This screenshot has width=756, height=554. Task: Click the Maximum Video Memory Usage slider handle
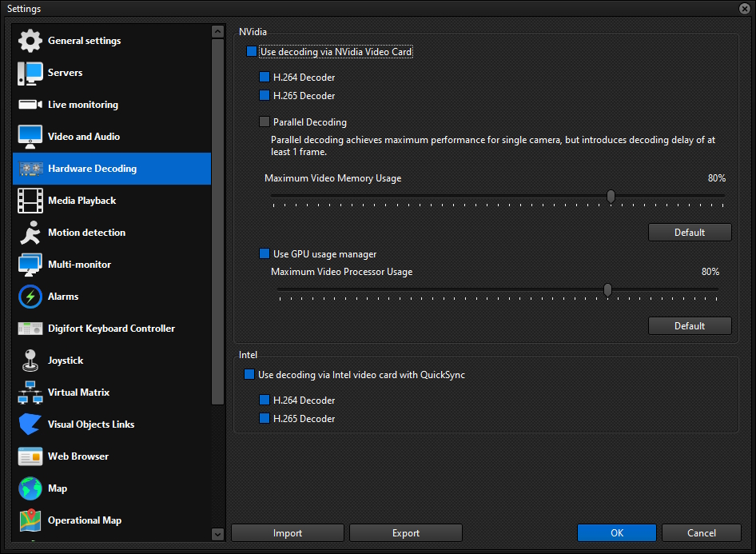[611, 196]
